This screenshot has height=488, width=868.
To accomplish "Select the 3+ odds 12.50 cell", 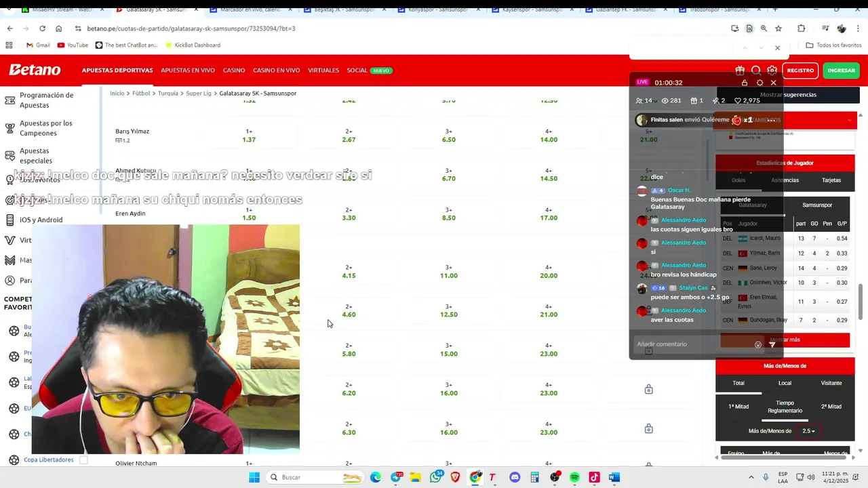I will [448, 310].
